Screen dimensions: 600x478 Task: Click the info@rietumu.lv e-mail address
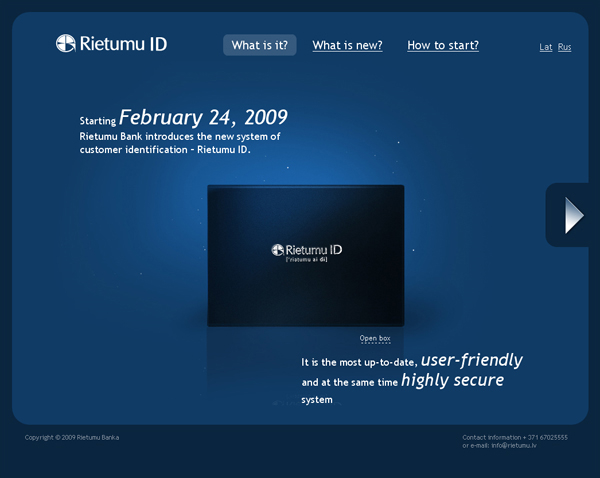point(514,445)
